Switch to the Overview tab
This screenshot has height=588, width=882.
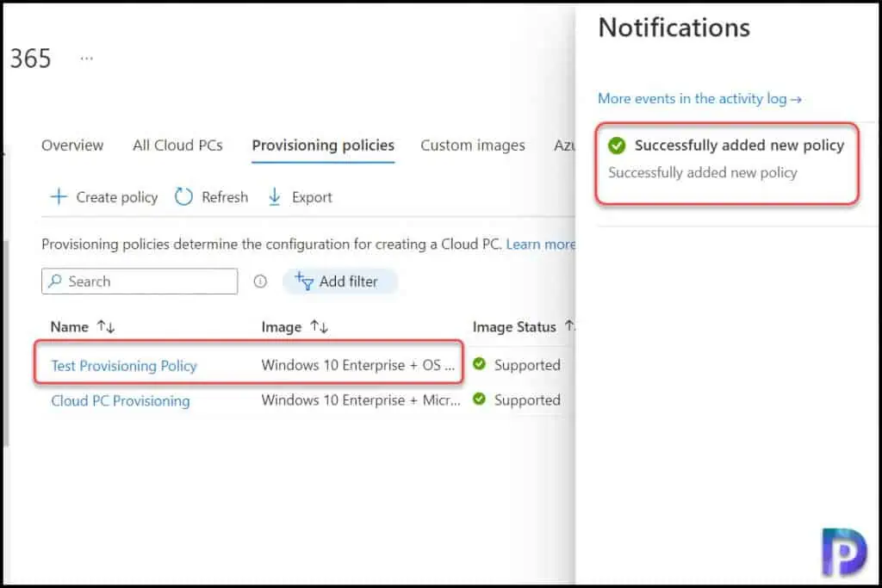tap(72, 145)
